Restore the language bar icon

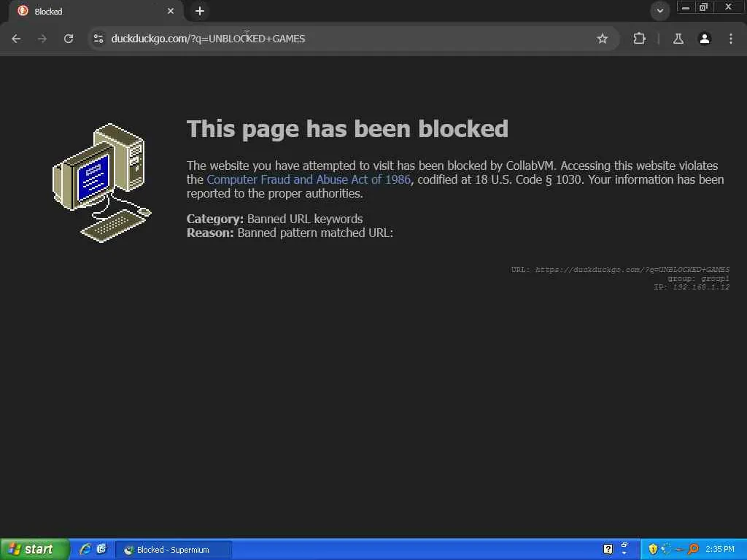(x=624, y=545)
